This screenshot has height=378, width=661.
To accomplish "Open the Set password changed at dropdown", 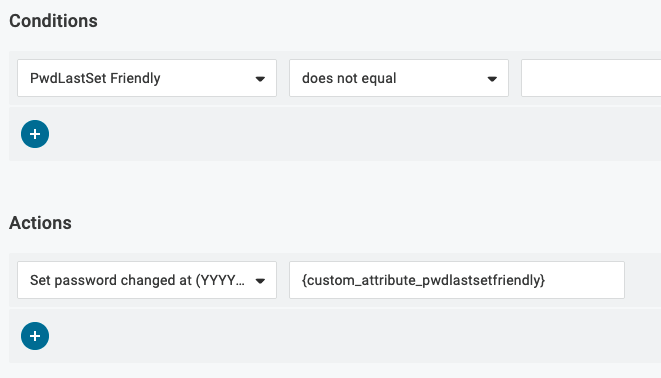I will tap(147, 280).
